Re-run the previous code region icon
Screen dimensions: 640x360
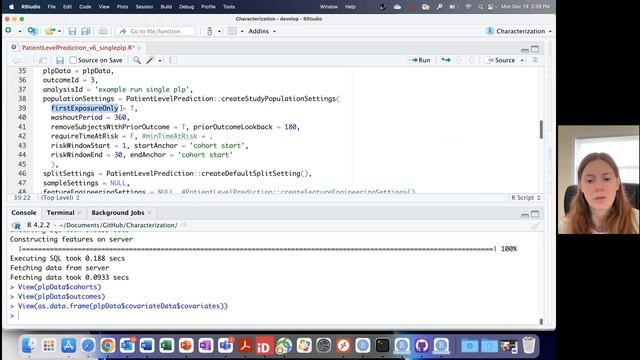point(446,60)
